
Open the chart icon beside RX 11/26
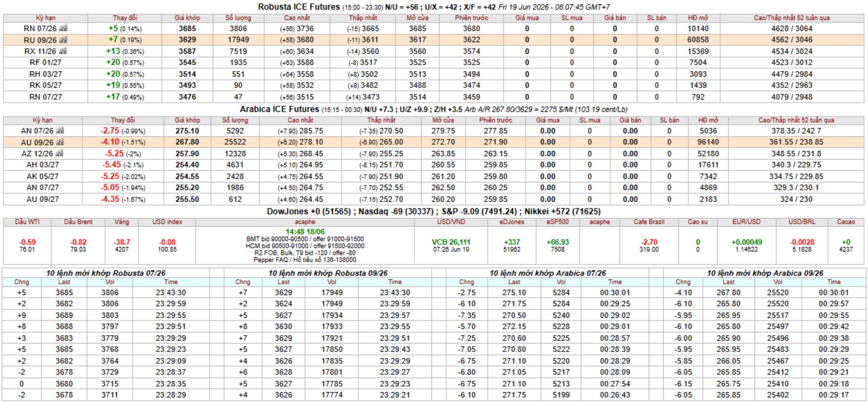coord(63,51)
